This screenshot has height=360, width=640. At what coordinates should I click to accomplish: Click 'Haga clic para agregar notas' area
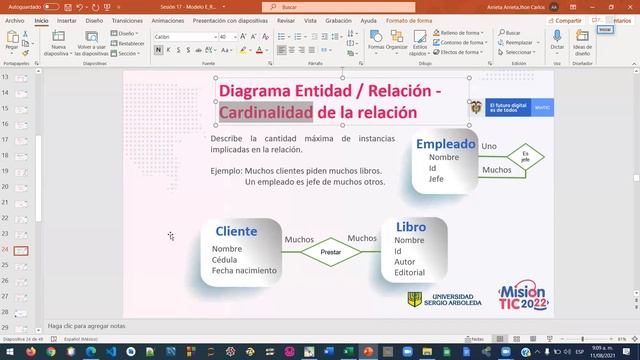point(87,326)
